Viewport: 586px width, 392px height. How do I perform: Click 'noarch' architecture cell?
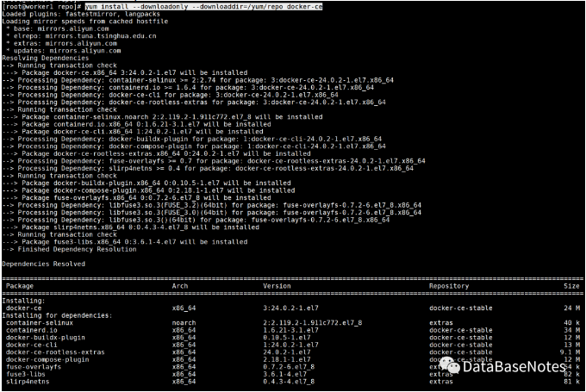(x=184, y=322)
